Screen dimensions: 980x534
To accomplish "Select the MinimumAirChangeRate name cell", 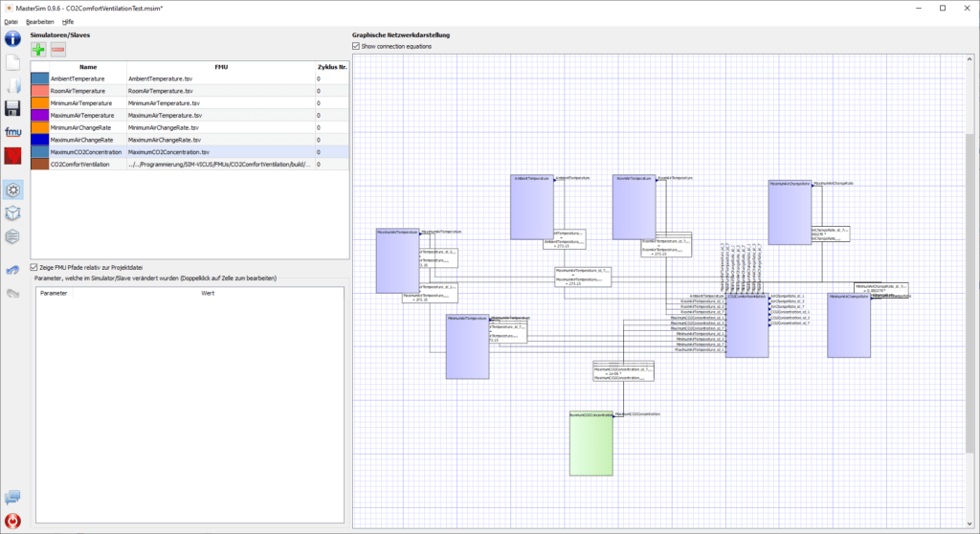I will 87,127.
